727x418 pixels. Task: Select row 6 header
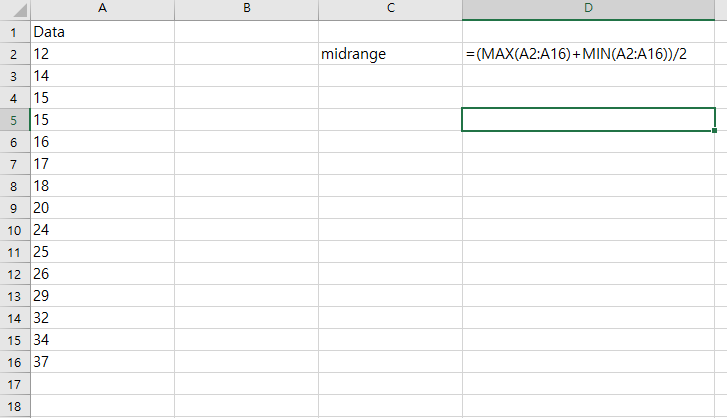pyautogui.click(x=15, y=142)
